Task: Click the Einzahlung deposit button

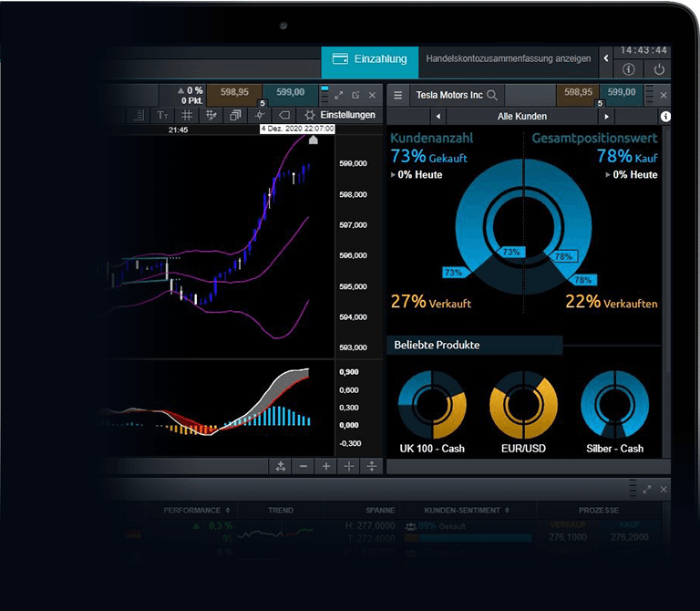Action: click(x=369, y=59)
